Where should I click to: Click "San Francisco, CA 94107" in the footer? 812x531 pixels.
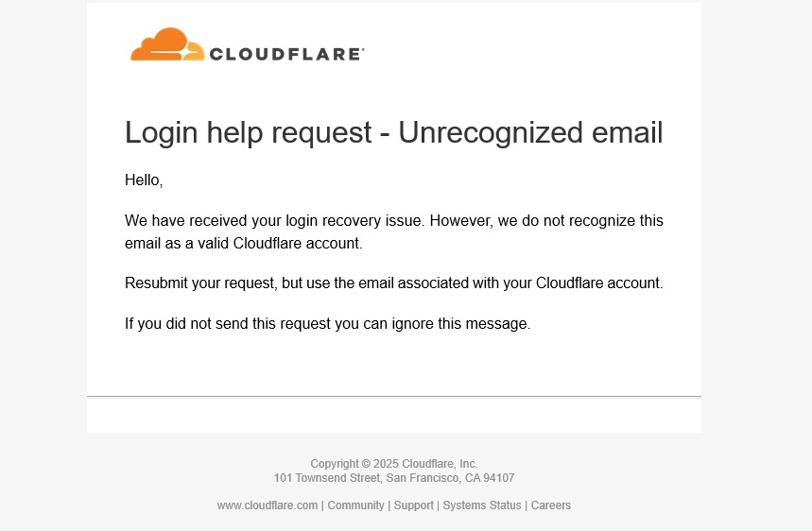pos(450,478)
